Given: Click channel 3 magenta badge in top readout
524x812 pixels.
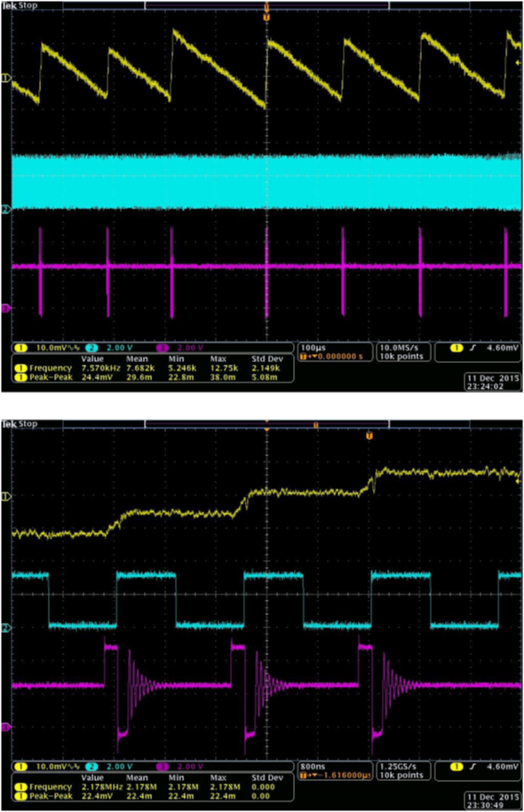Looking at the screenshot, I should tap(163, 348).
